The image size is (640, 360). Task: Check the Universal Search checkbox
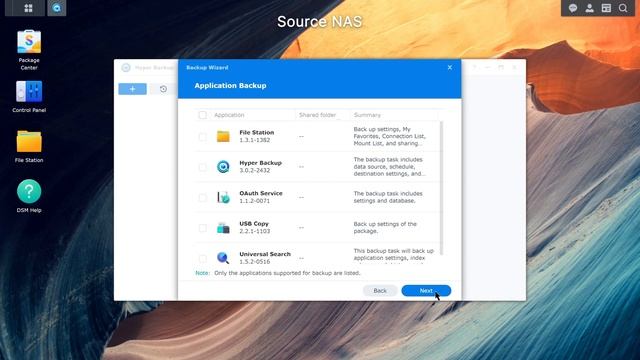pos(202,258)
